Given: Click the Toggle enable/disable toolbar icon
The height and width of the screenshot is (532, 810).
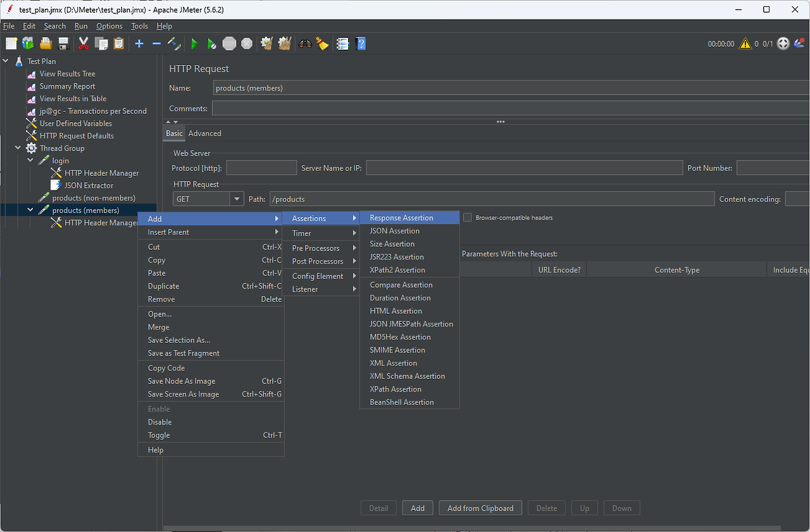Looking at the screenshot, I should [x=174, y=44].
